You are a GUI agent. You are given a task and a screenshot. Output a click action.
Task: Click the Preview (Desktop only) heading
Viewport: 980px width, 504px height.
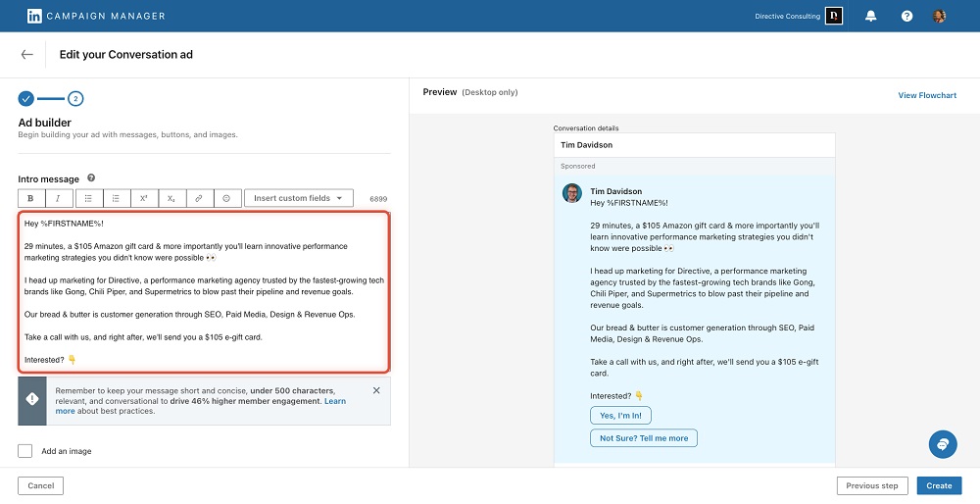(x=470, y=92)
